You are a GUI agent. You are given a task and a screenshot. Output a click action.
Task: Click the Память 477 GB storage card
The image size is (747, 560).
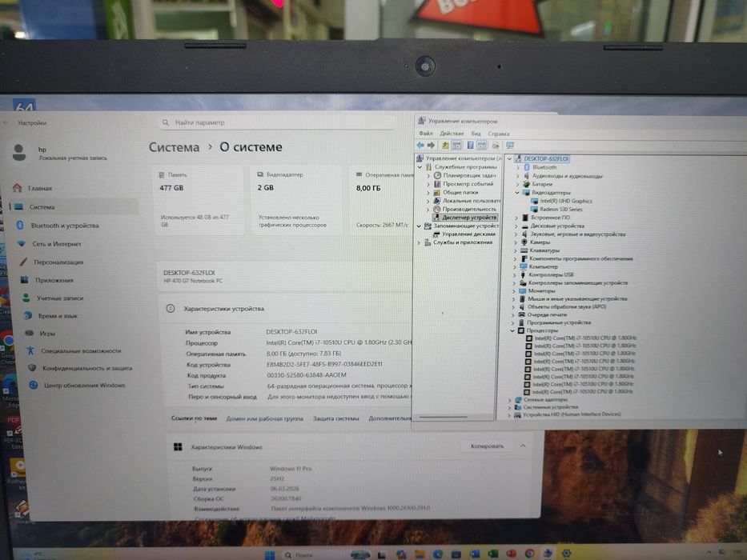[199, 200]
